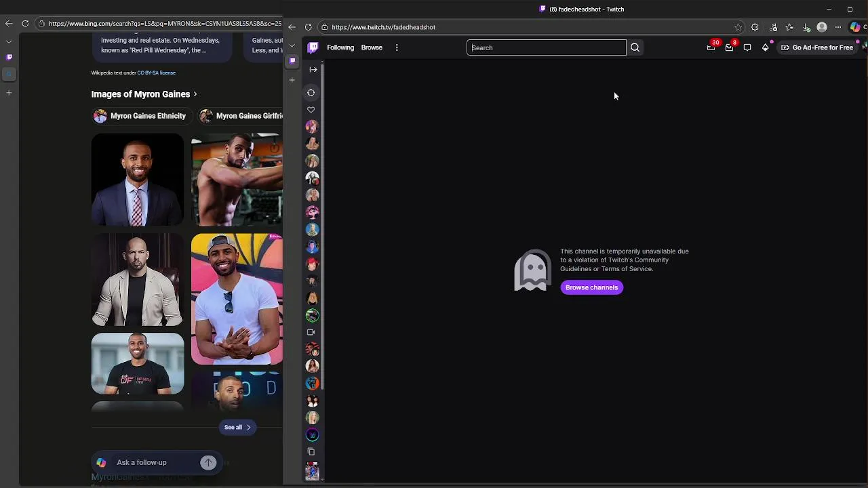This screenshot has width=868, height=488.
Task: Open the Favorites list icon in Twitch window
Action: tap(789, 27)
